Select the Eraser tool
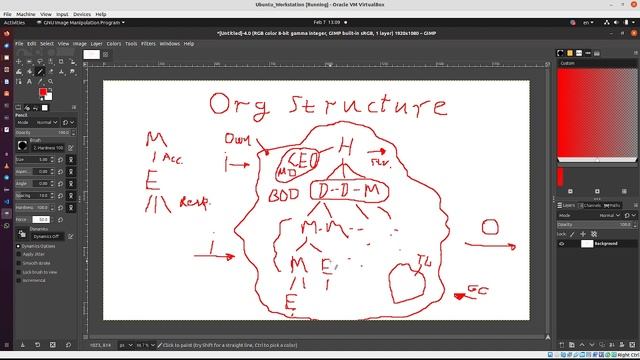This screenshot has height=360, width=640. click(x=51, y=72)
